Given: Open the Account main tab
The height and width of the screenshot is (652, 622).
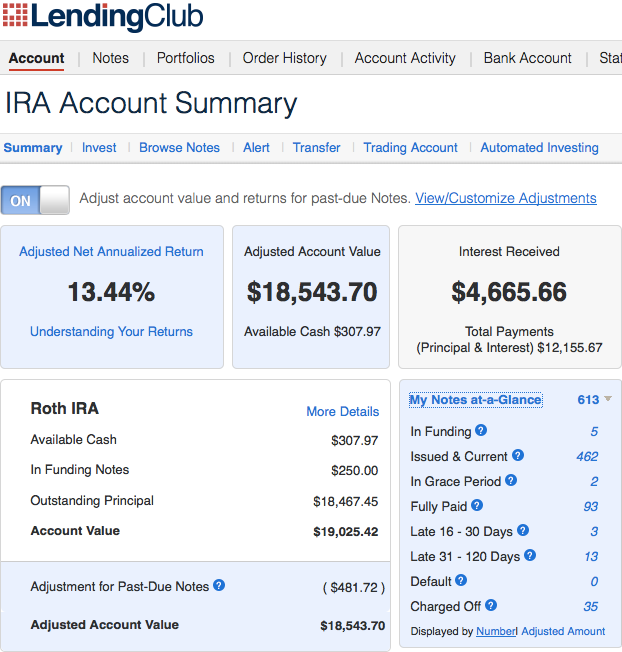Looking at the screenshot, I should point(37,58).
